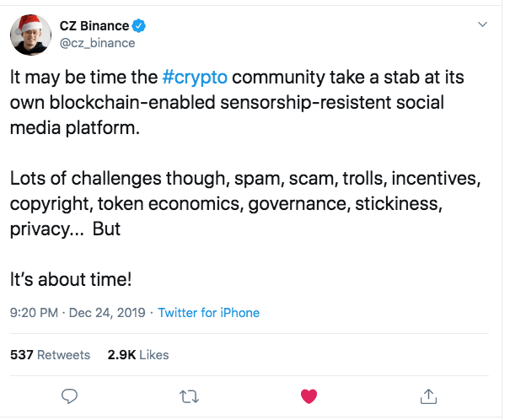510x420 pixels.
Task: Click the Dec 24, 2019 date
Action: click(107, 313)
